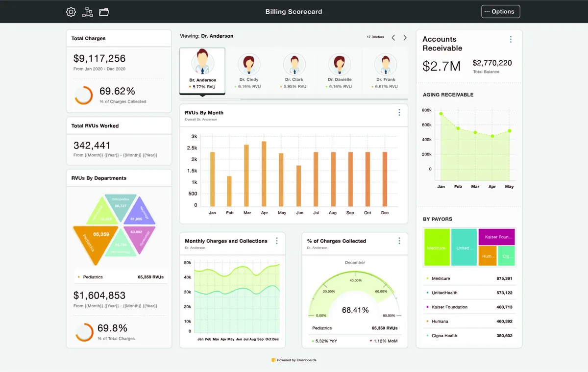Select Dr. Danielle's card

(x=340, y=70)
